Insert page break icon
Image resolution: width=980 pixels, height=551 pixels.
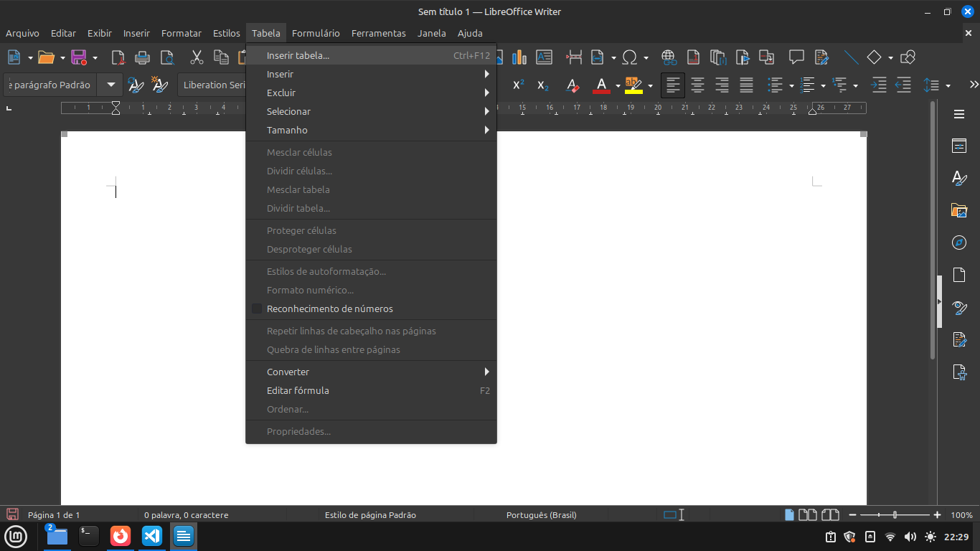(x=574, y=57)
